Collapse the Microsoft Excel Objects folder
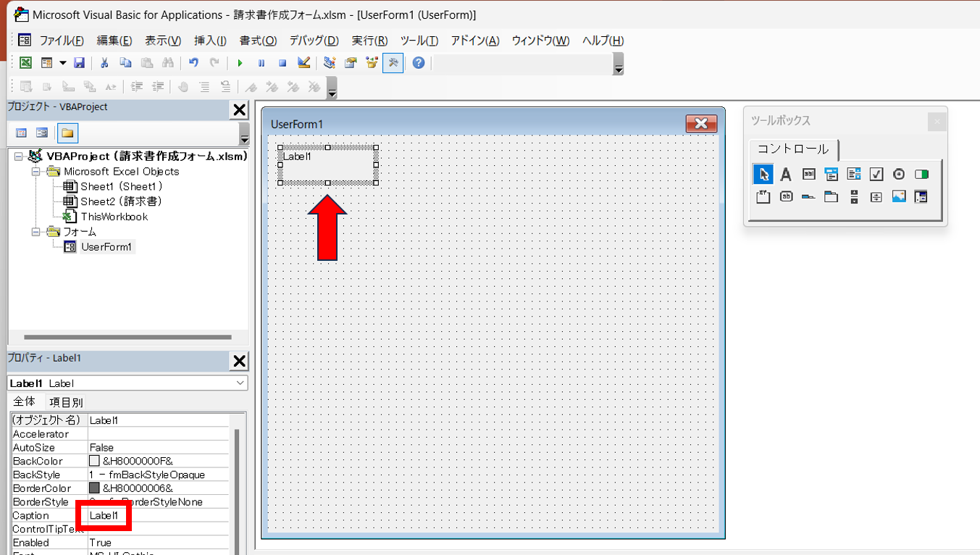This screenshot has height=555, width=980. tap(35, 172)
